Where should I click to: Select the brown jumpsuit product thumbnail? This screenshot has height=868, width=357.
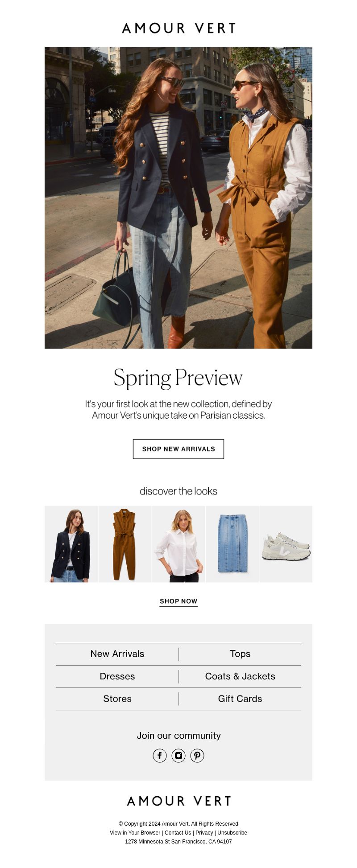[x=125, y=544]
